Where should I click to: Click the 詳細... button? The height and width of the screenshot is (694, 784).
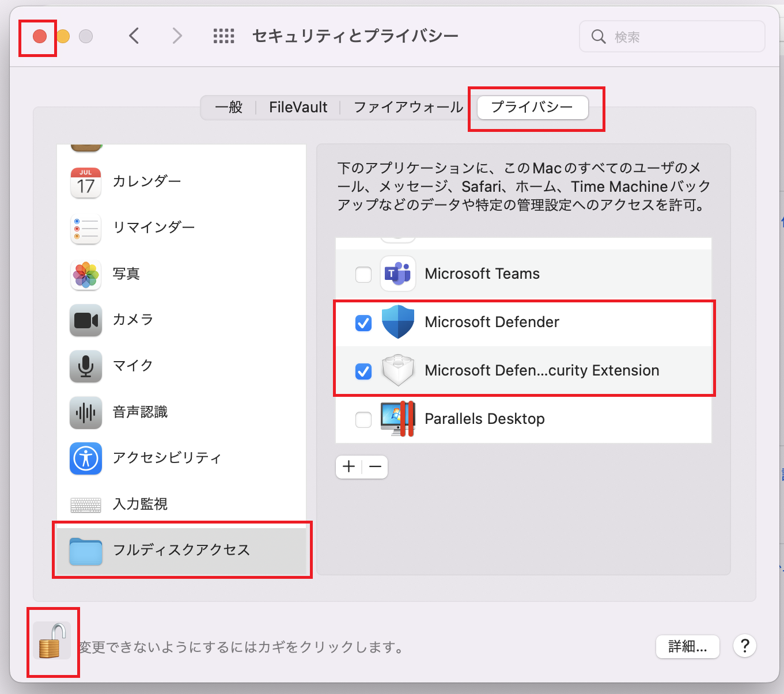(687, 647)
